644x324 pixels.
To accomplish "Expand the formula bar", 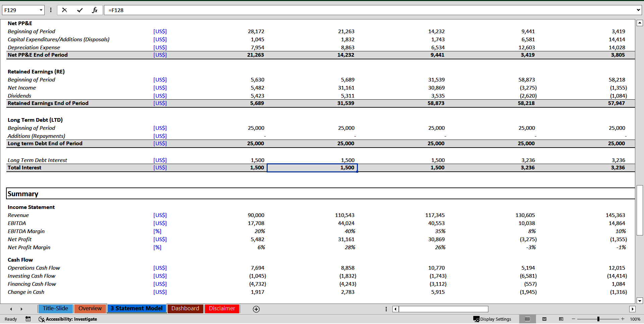I will [638, 10].
